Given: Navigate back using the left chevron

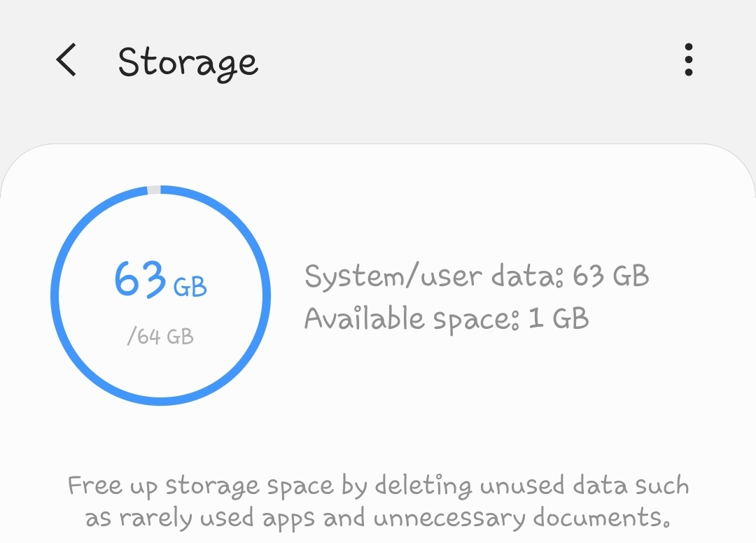Looking at the screenshot, I should point(66,62).
